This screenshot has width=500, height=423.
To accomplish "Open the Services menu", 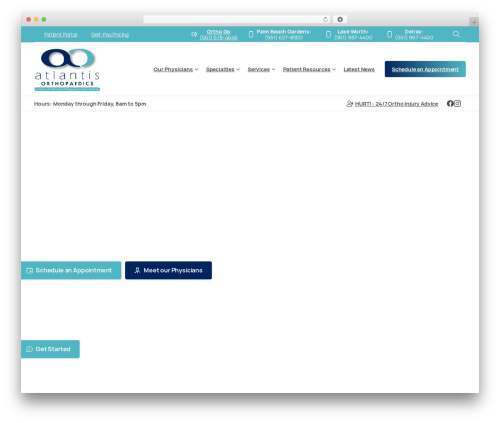I will coord(259,69).
